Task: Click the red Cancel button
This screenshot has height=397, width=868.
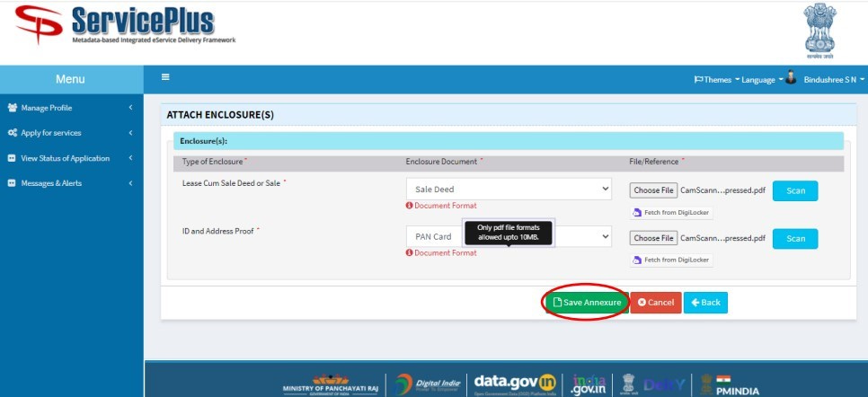Action: tap(655, 303)
